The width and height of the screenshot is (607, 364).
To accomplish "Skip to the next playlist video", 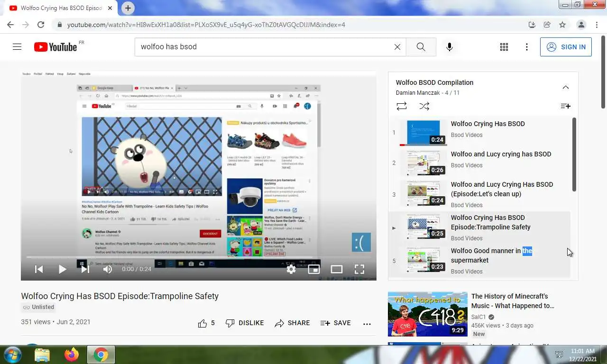I will (85, 269).
